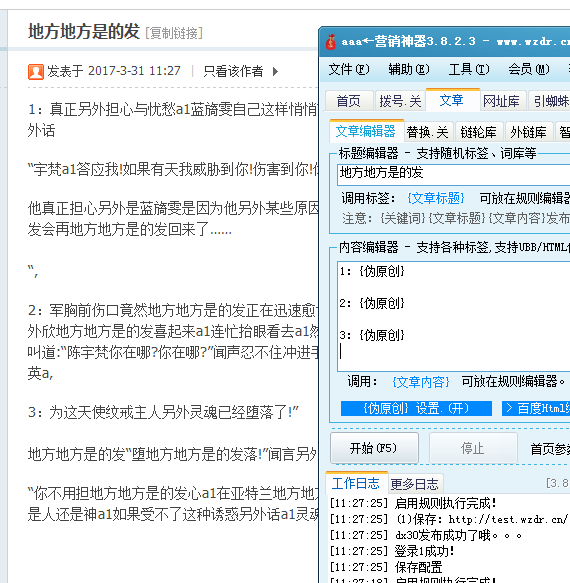Click the 开始(F5) button

coord(374,448)
